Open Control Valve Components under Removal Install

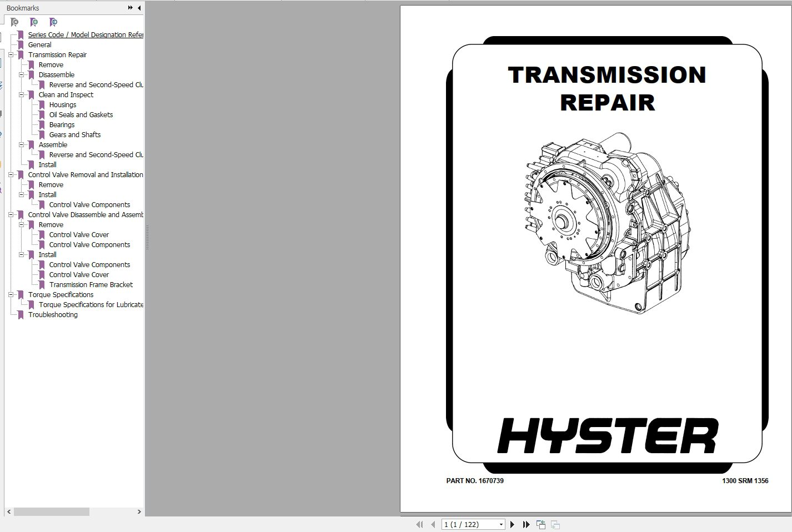pyautogui.click(x=89, y=205)
